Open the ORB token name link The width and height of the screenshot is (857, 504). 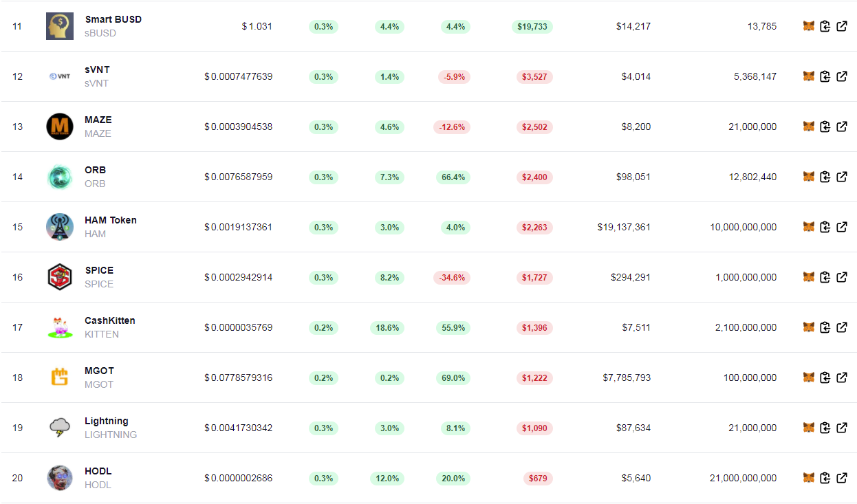(x=95, y=170)
